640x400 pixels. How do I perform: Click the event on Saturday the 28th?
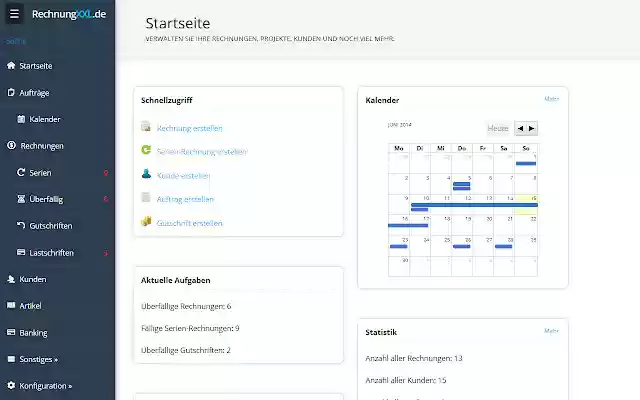(x=504, y=246)
